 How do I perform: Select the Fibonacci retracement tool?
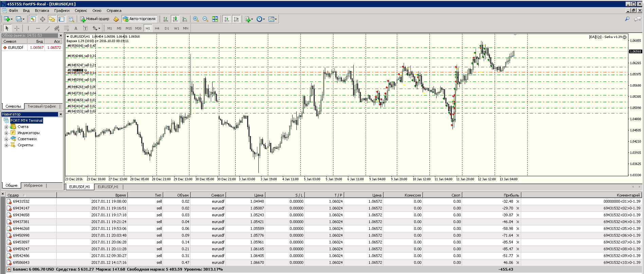(x=67, y=28)
